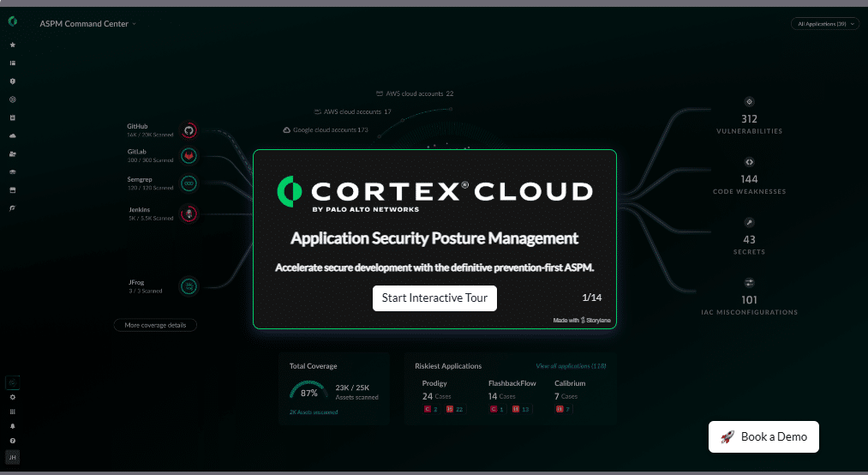The image size is (868, 475).
Task: Click the Secrets key icon
Action: [x=749, y=223]
